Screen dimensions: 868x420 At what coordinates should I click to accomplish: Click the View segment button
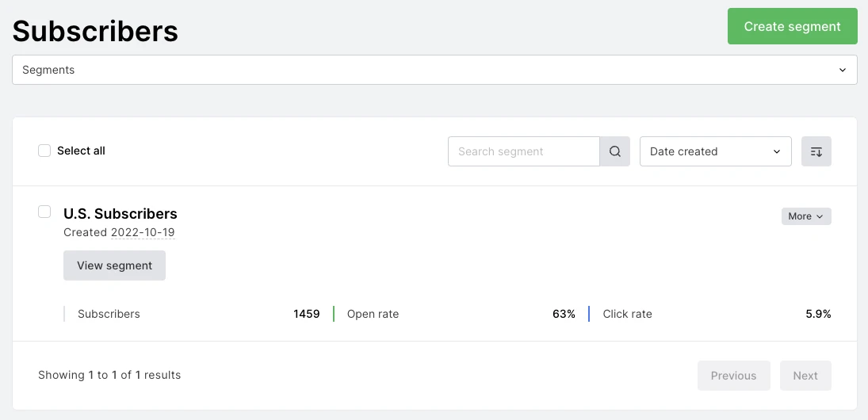[x=114, y=265]
